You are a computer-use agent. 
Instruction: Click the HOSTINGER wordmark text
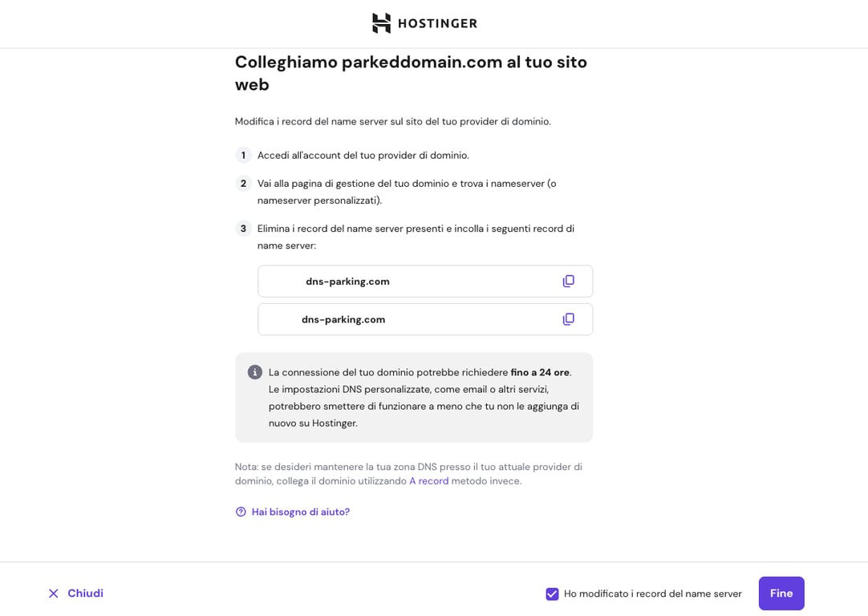(437, 22)
